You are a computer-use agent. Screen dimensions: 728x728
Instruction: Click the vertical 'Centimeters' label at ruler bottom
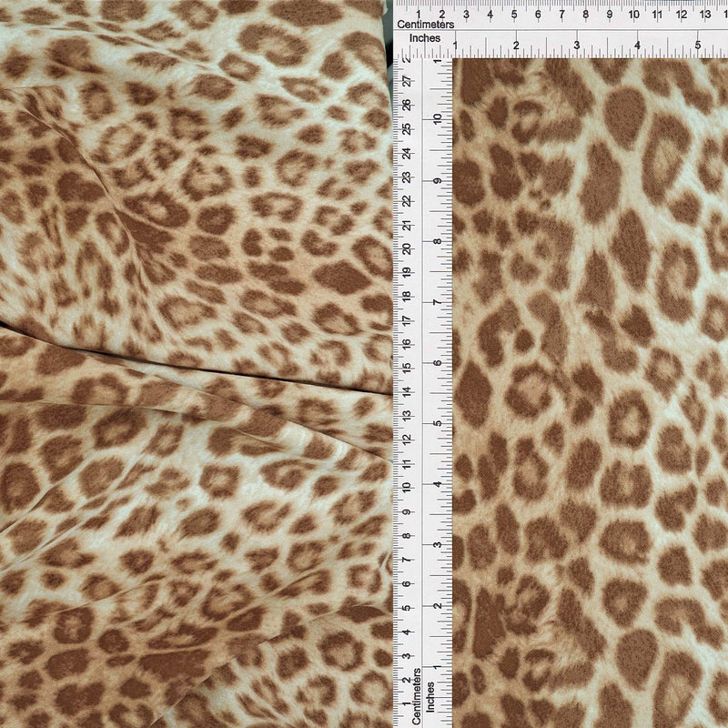pyautogui.click(x=417, y=696)
